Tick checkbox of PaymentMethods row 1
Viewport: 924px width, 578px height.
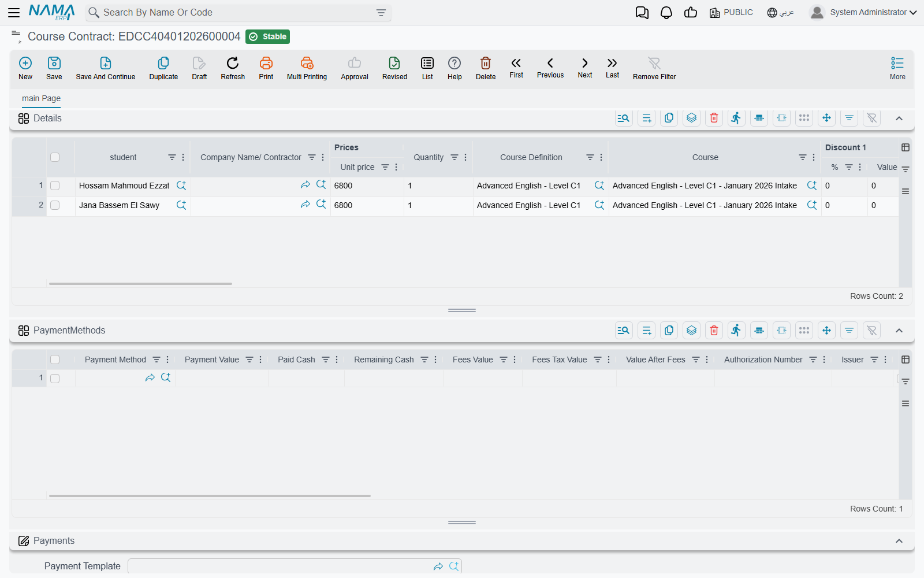click(x=55, y=379)
